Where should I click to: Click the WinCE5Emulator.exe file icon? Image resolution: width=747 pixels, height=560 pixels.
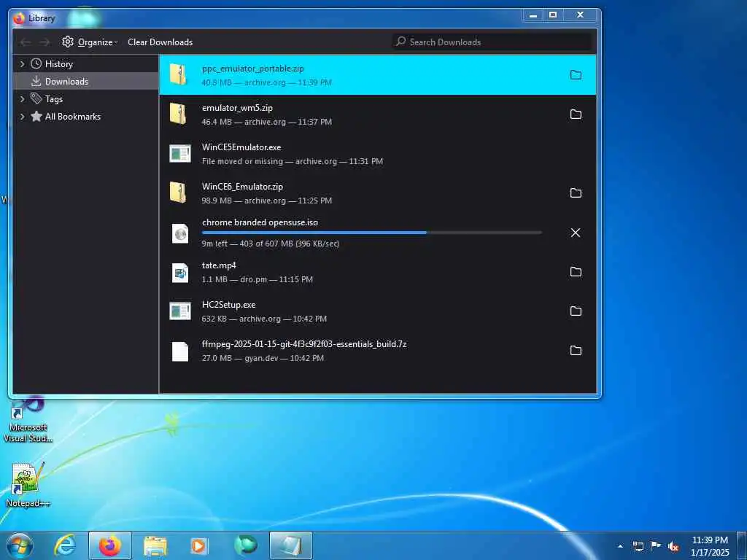(x=180, y=153)
